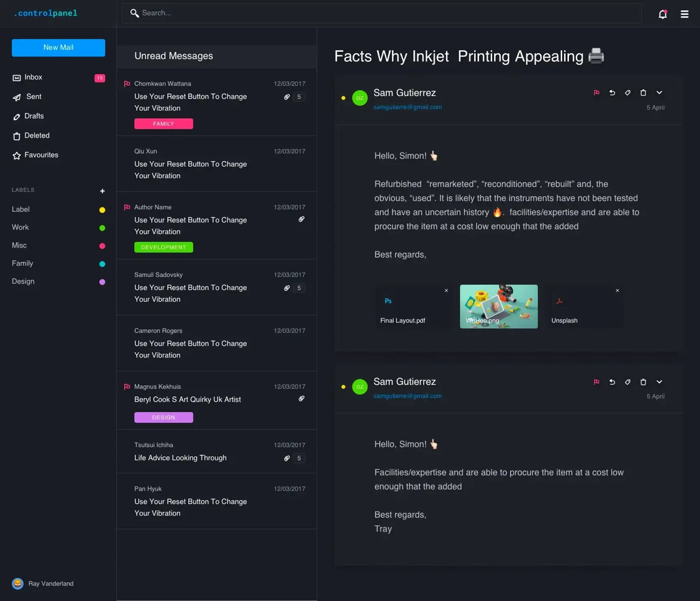Toggle the flag on first Sam Gutierrez email
This screenshot has height=601, width=700.
[596, 93]
